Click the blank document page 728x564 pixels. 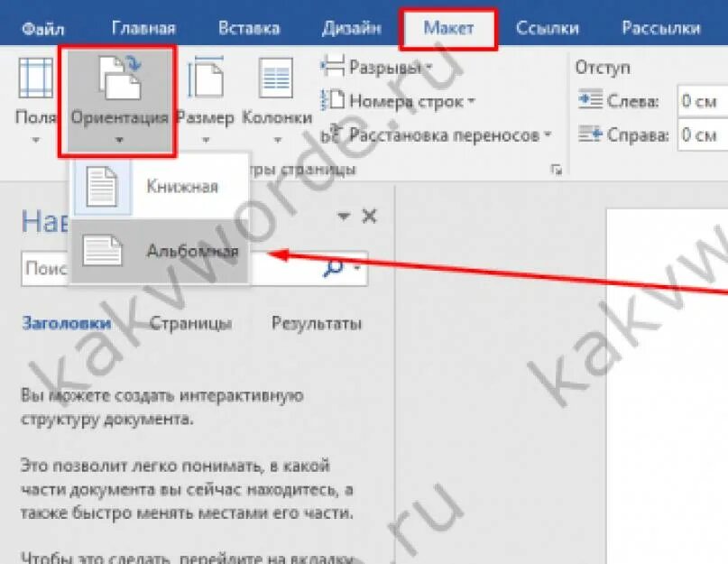(x=668, y=385)
